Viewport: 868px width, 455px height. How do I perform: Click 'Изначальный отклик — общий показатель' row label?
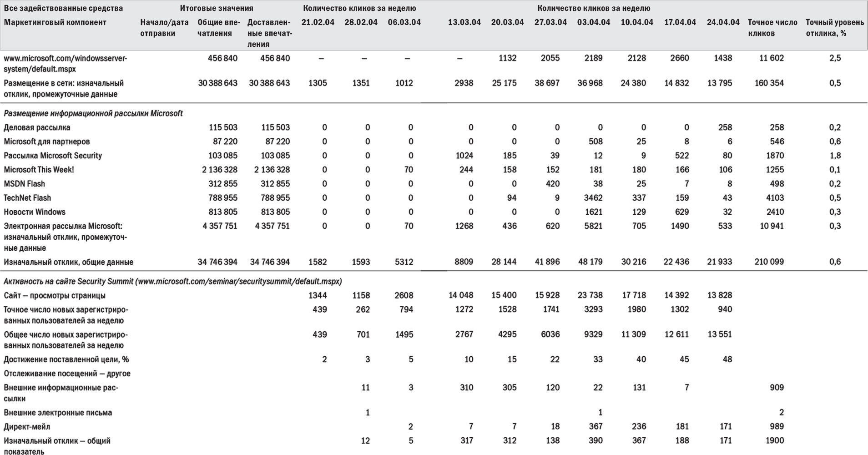pyautogui.click(x=57, y=446)
